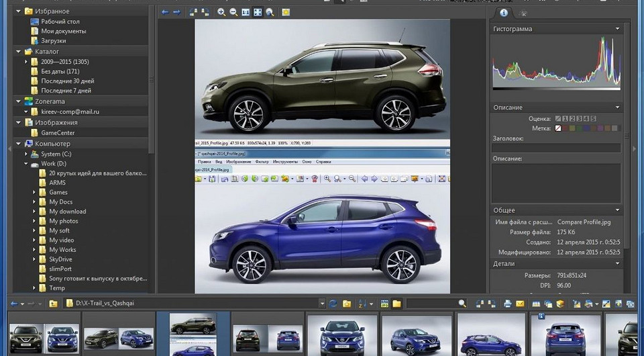644x356 pixels.
Task: Zoom out of the preview image
Action: point(233,12)
